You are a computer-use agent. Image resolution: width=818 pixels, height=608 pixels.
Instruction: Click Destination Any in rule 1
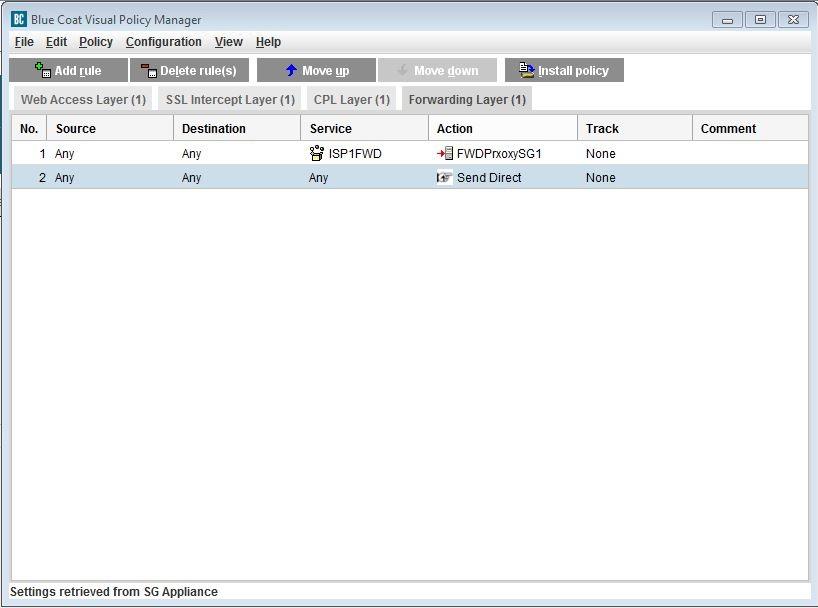pos(191,153)
